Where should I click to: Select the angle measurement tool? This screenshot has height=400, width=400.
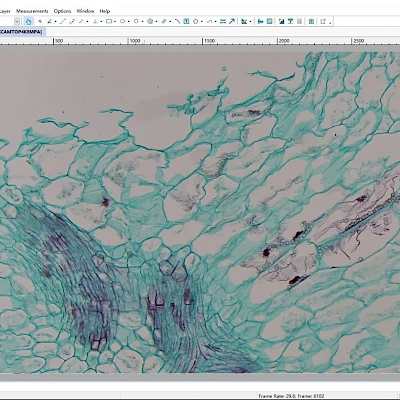click(49, 21)
